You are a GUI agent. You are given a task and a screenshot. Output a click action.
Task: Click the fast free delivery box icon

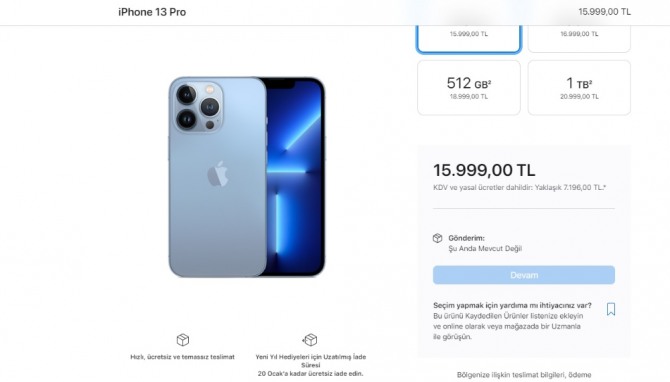(182, 340)
